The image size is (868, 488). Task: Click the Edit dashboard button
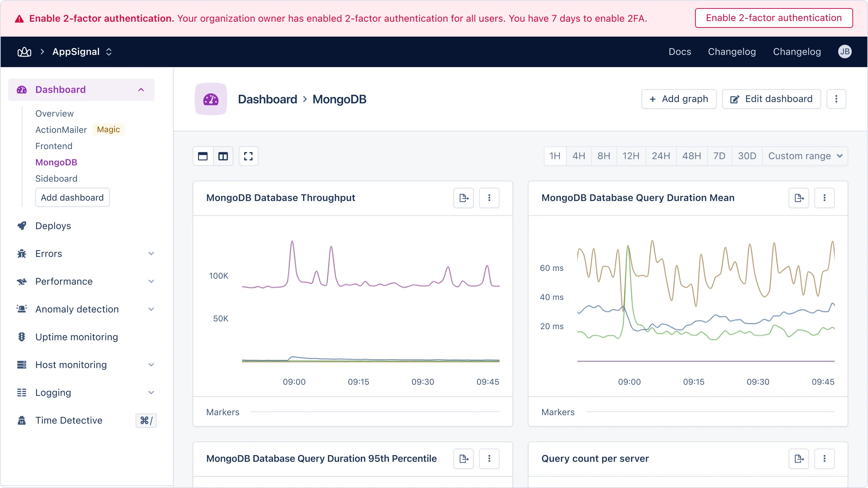[771, 99]
